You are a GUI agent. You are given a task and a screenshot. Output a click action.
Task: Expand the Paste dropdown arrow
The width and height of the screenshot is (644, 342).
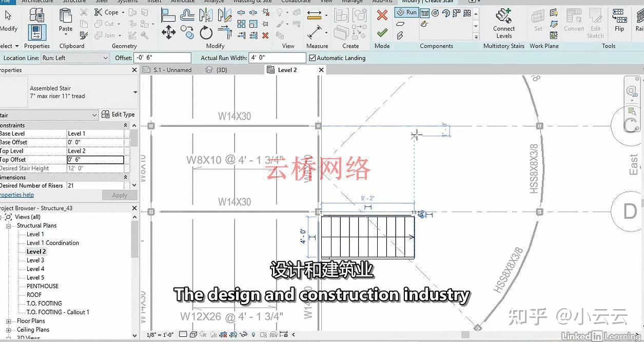pyautogui.click(x=66, y=35)
